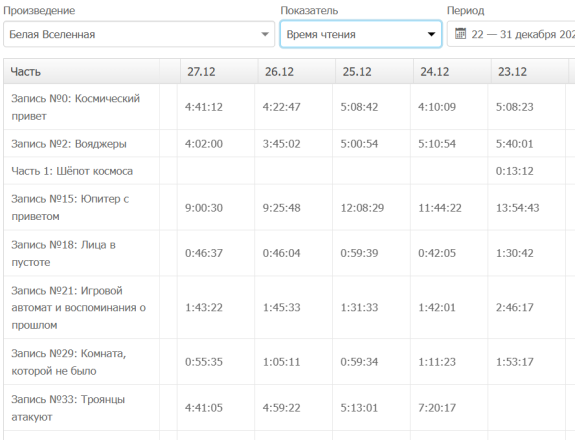
Task: Click the cell value 0:59:39
Action: (359, 253)
